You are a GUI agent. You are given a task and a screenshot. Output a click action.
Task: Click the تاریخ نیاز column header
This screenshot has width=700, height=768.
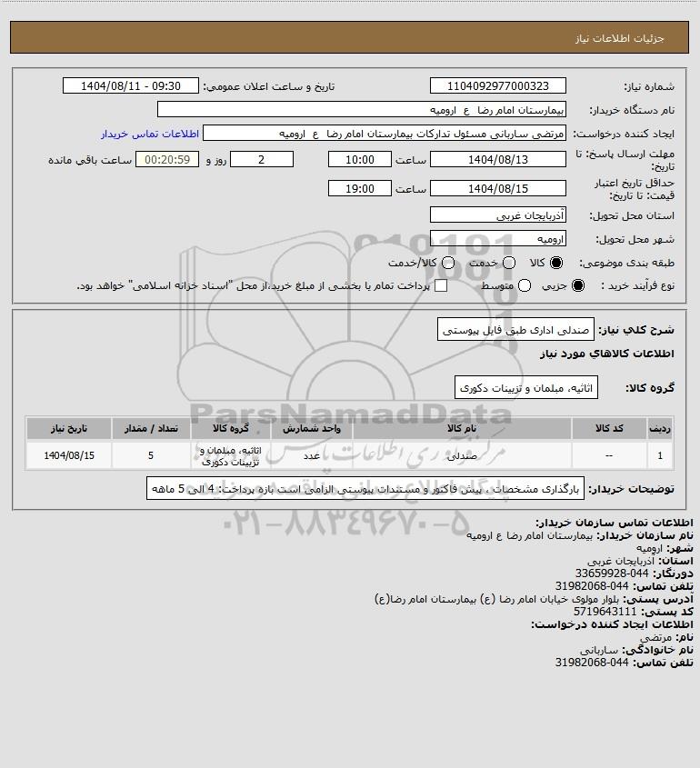pyautogui.click(x=69, y=429)
